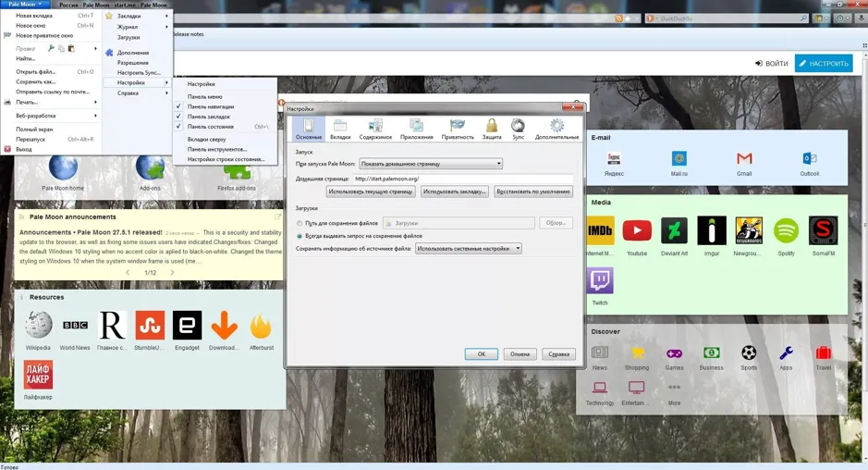Open the YouTube tile in Media
This screenshot has height=470, width=868.
click(637, 230)
